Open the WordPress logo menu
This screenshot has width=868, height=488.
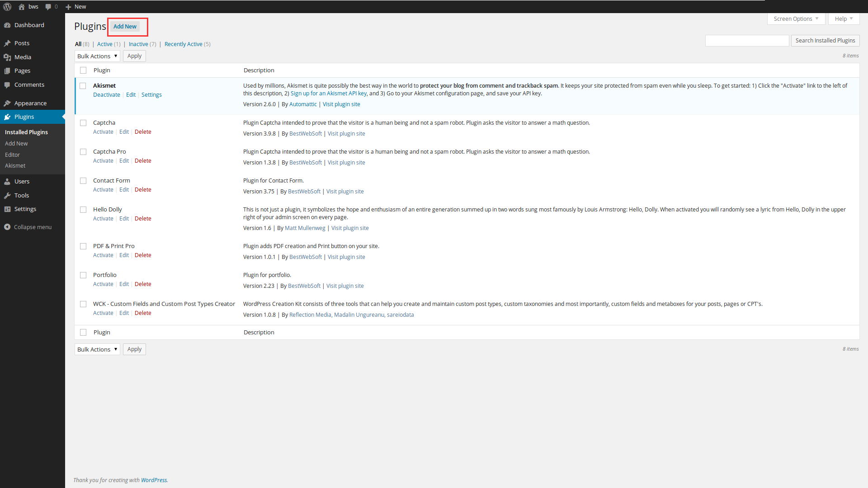(x=7, y=6)
